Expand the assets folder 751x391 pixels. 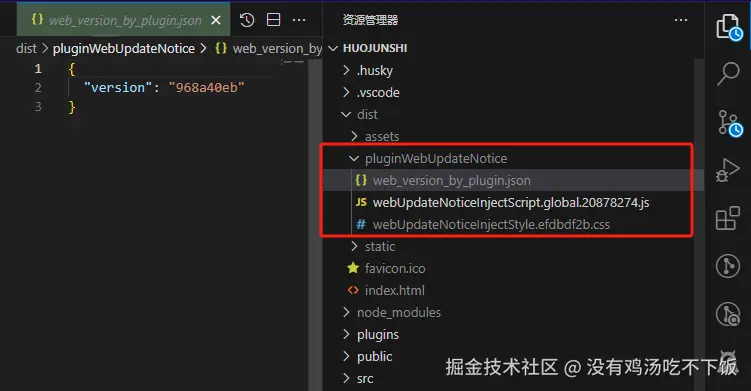coord(354,137)
